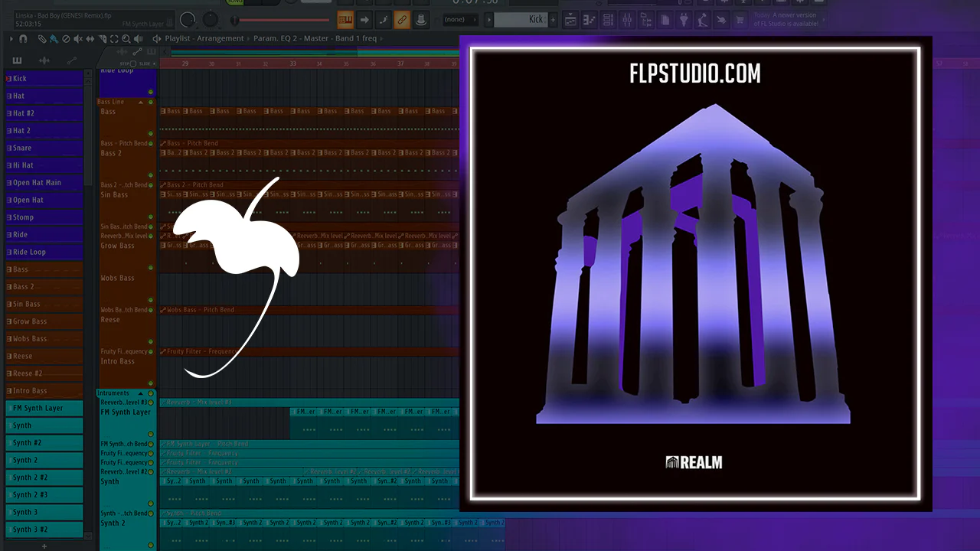
Task: Select the Open Hat Main pattern
Action: click(x=44, y=183)
